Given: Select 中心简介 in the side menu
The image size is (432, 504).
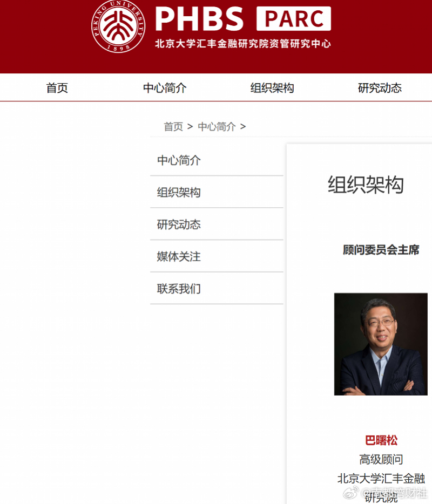Looking at the screenshot, I should point(217,160).
